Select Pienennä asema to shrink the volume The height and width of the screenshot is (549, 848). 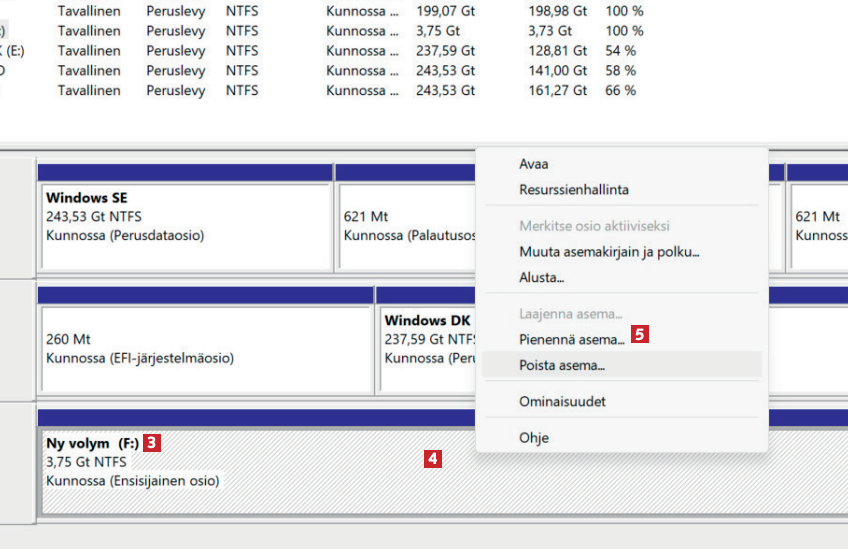(571, 340)
